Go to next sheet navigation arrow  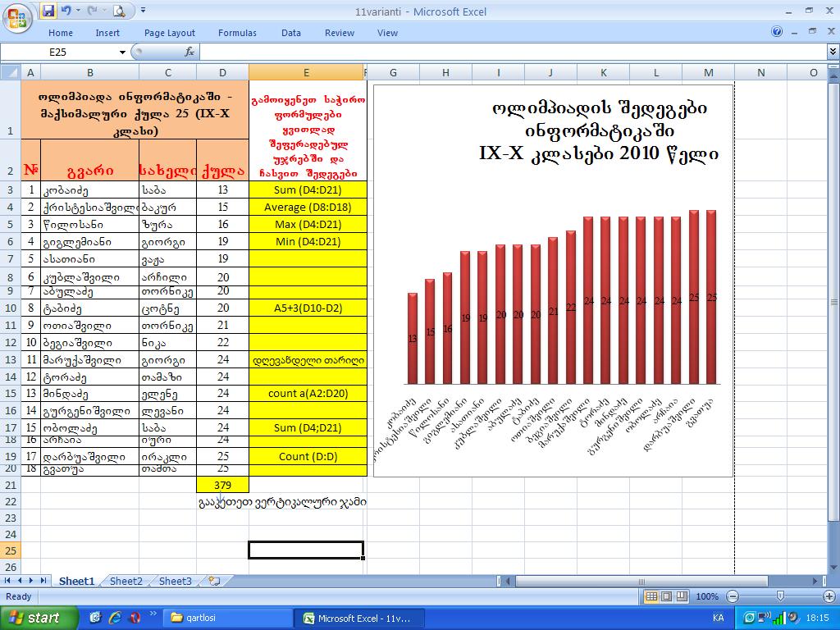(x=31, y=581)
